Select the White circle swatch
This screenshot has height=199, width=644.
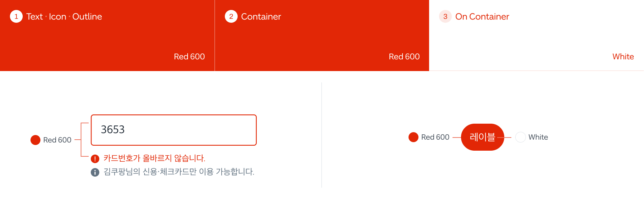click(x=521, y=137)
